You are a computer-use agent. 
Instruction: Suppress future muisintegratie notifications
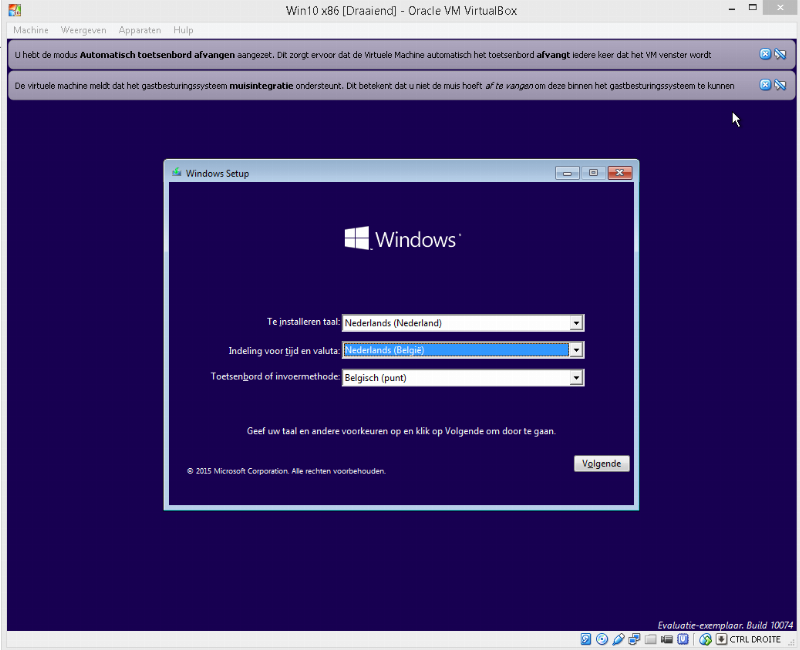coord(780,85)
